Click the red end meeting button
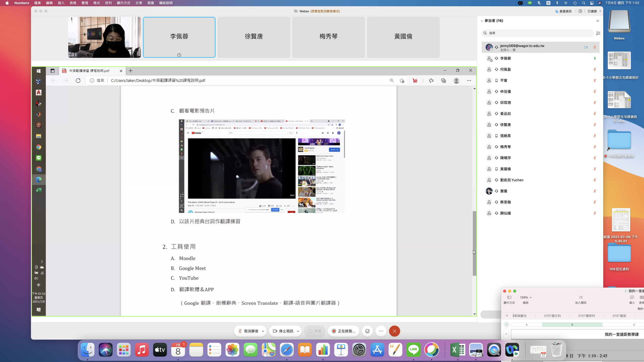 coord(394,331)
